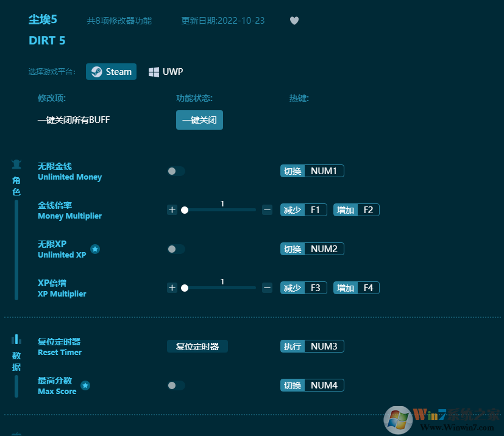Select the UWP platform option

(x=165, y=71)
